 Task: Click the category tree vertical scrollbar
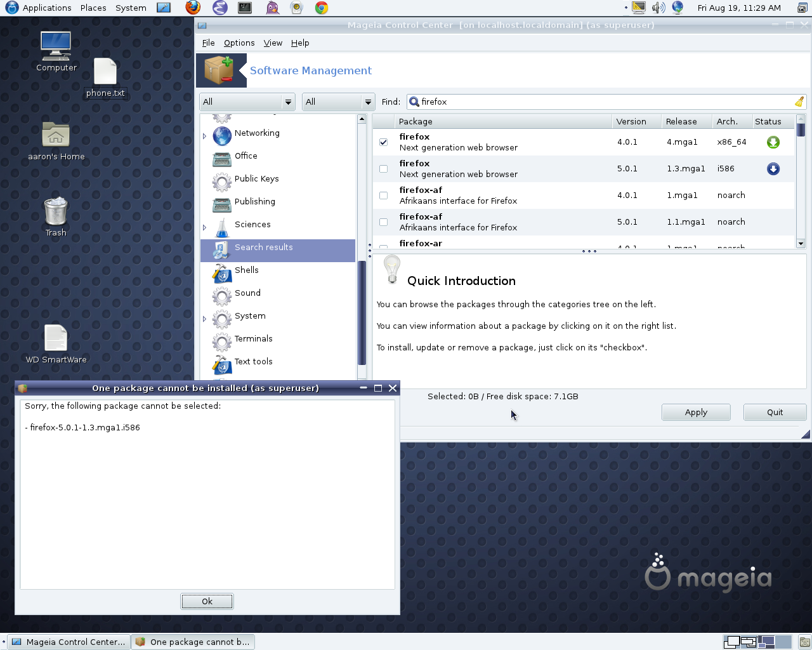pyautogui.click(x=362, y=248)
